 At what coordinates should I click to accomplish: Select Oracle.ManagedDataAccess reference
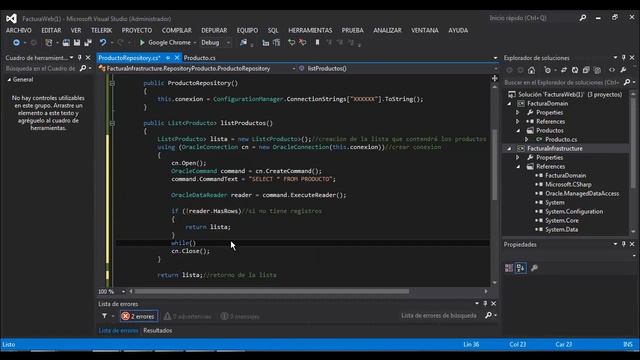pyautogui.click(x=582, y=193)
